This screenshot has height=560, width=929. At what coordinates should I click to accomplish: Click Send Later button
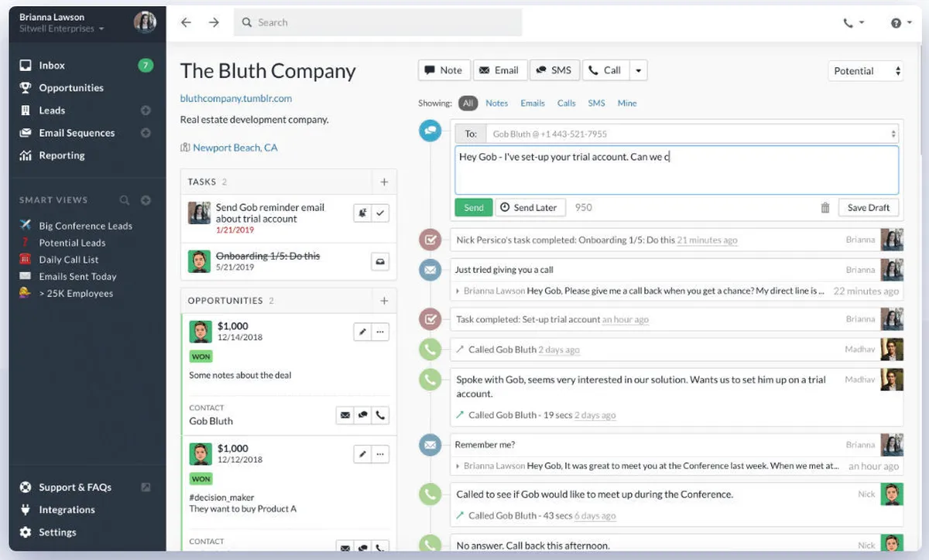(530, 207)
